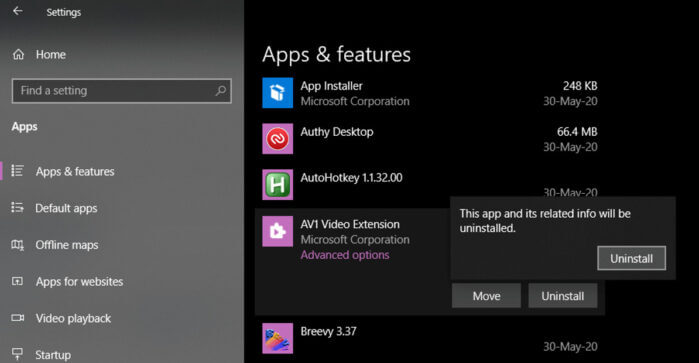Click the 30-May-20 date for Breevy
This screenshot has width=699, height=363.
click(x=570, y=347)
